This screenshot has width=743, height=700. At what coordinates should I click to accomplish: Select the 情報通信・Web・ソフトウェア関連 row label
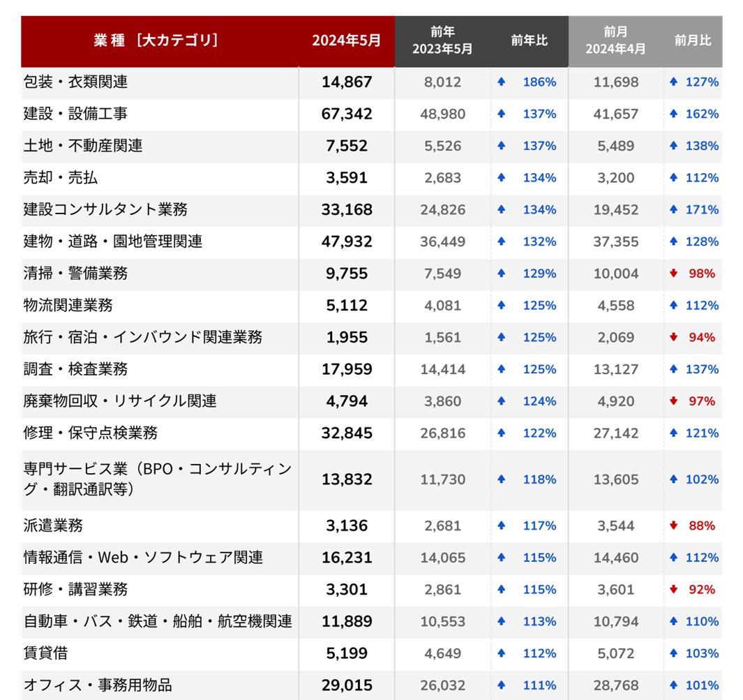[x=143, y=558]
